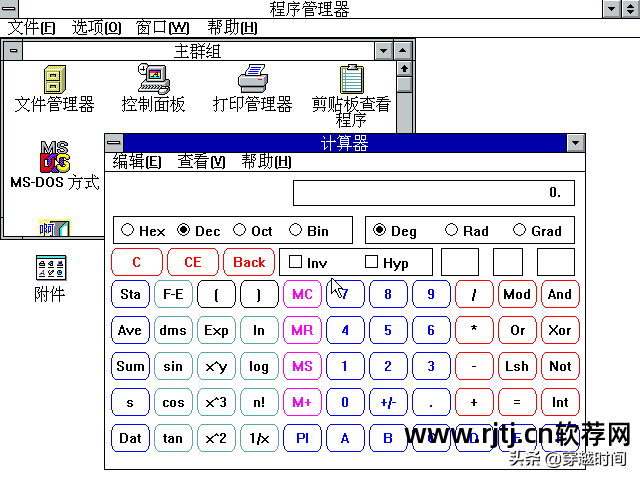Open the Calculator control menu box
This screenshot has width=640, height=480.
pyautogui.click(x=114, y=143)
